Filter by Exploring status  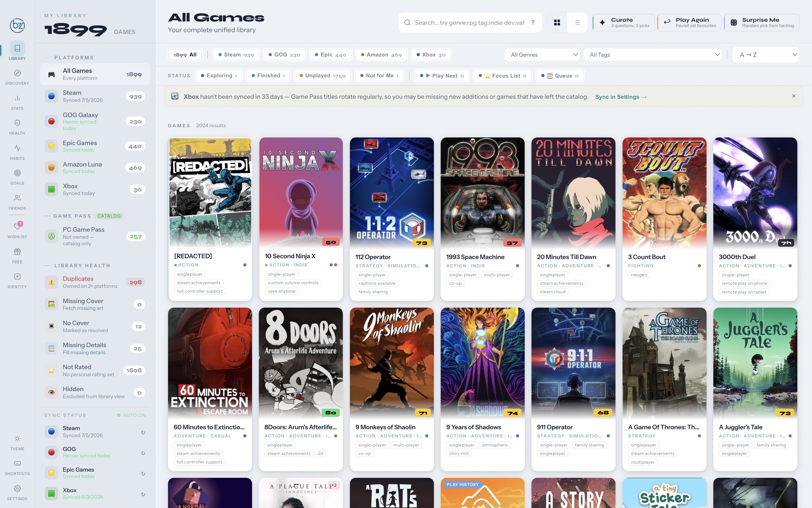pos(219,76)
